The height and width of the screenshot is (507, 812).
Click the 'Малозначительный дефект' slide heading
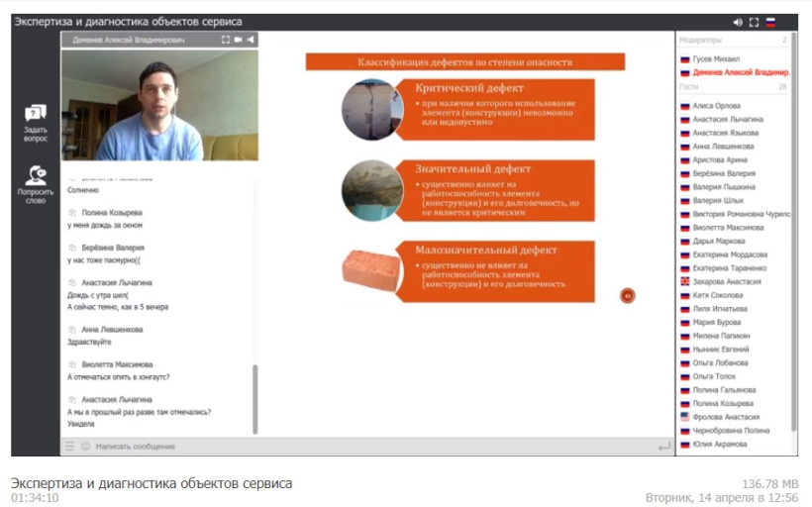[x=486, y=250]
